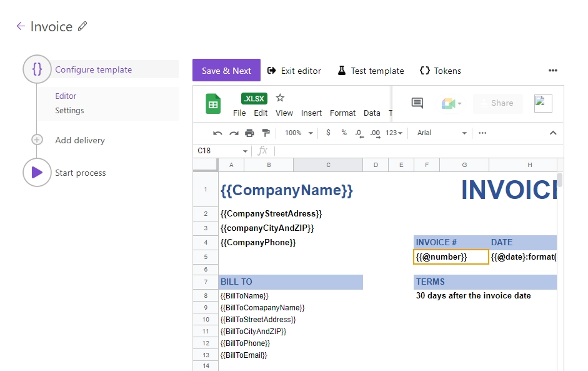This screenshot has width=588, height=371.
Task: Select row 7 header
Action: pyautogui.click(x=206, y=282)
